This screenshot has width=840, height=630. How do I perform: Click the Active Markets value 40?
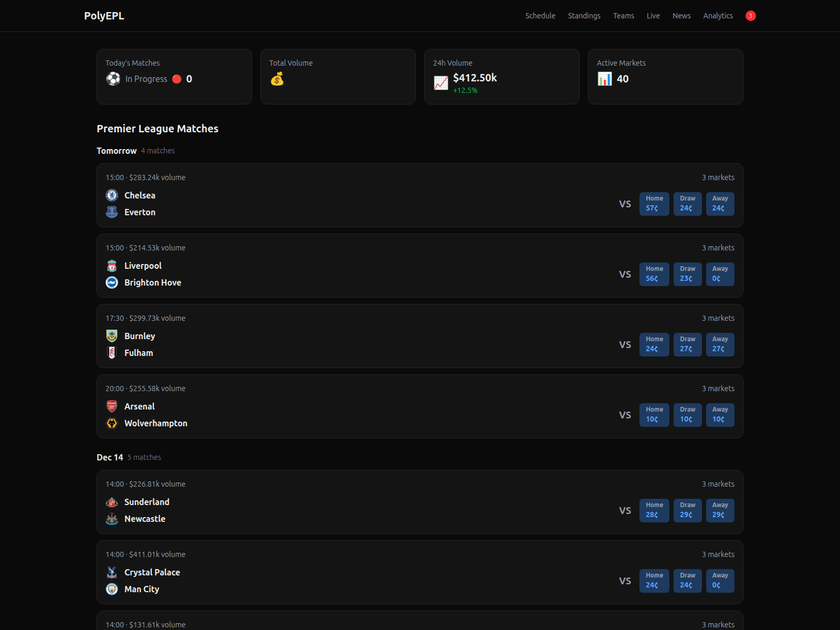[x=623, y=79]
